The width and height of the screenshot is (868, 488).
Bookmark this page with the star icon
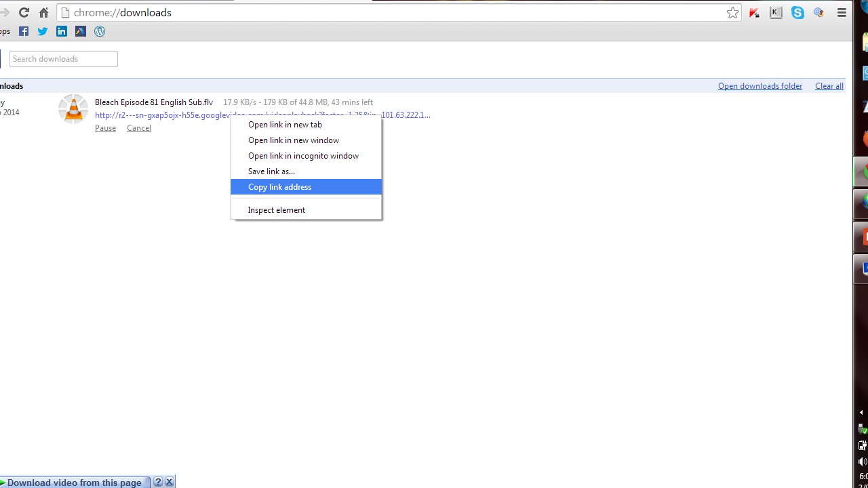pyautogui.click(x=732, y=13)
